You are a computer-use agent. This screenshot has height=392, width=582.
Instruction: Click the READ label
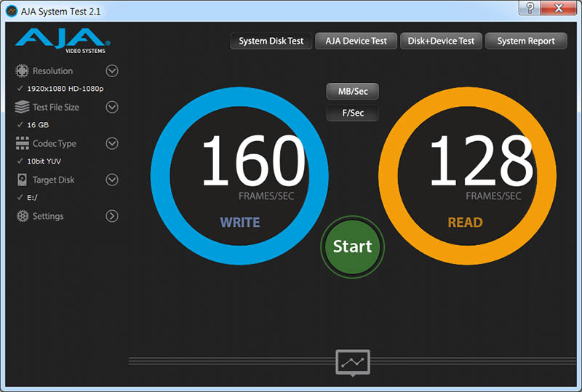point(466,223)
